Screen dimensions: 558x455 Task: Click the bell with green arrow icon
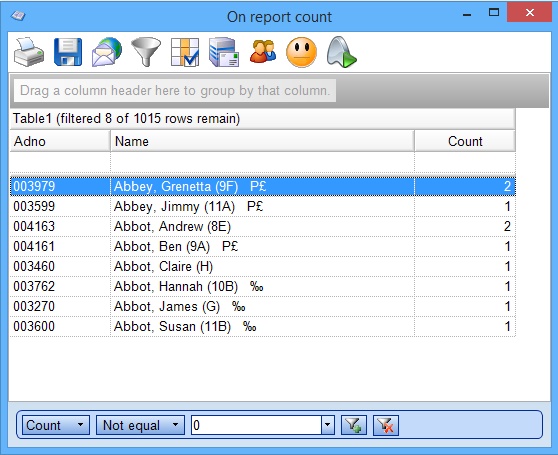[341, 52]
